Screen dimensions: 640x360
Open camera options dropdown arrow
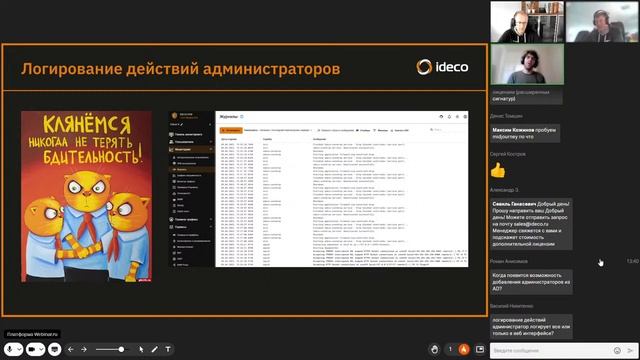pyautogui.click(x=41, y=350)
